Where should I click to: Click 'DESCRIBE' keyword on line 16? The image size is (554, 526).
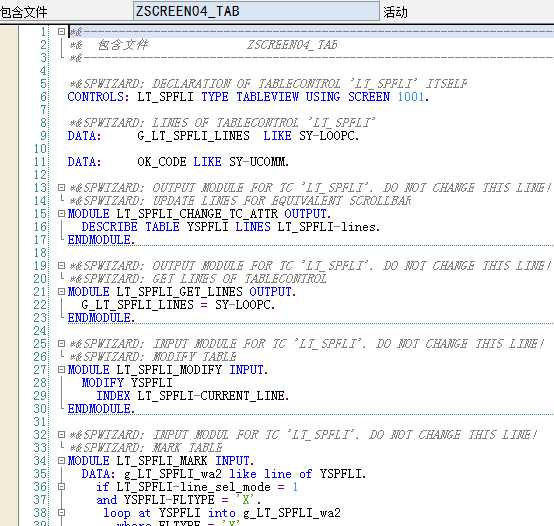110,226
